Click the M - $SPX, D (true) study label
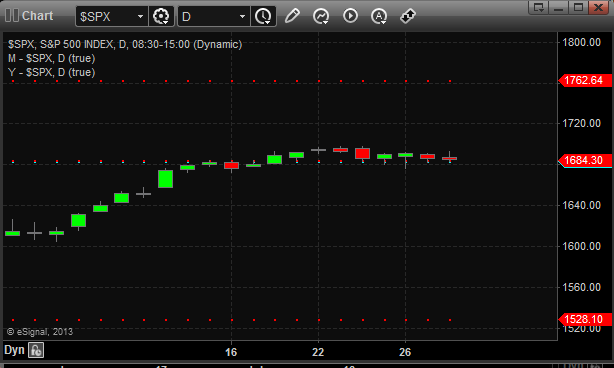Screen dimensions: 614x368 point(52,58)
